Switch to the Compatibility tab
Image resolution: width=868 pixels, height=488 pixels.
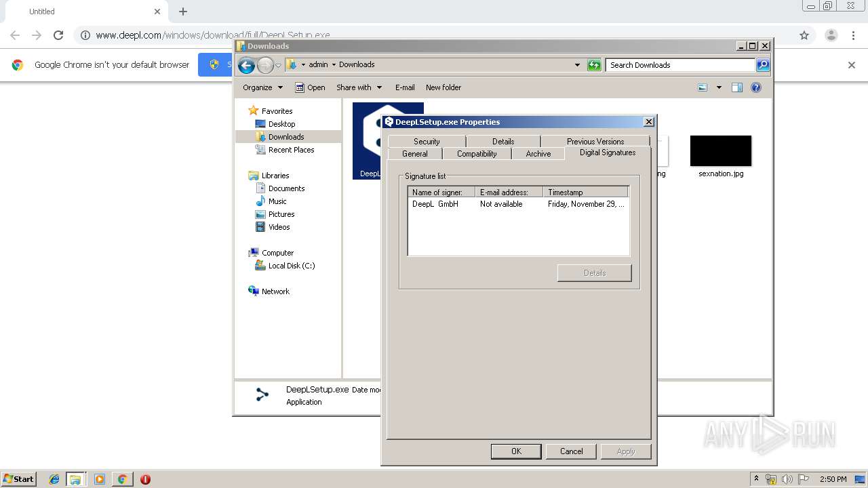[477, 154]
